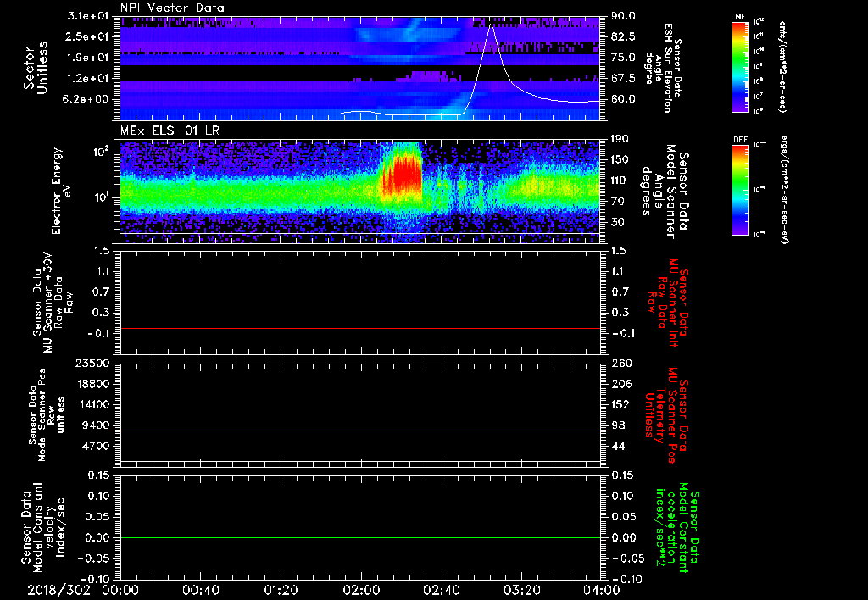Click the "82.5" elevation angle tick
The height and width of the screenshot is (600, 868).
coord(623,36)
